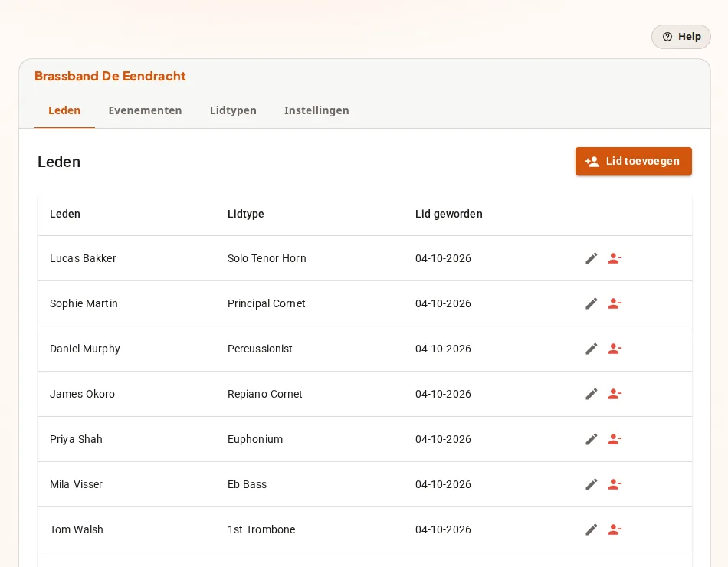
Task: Edit Priya Shah's member record
Action: 591,439
